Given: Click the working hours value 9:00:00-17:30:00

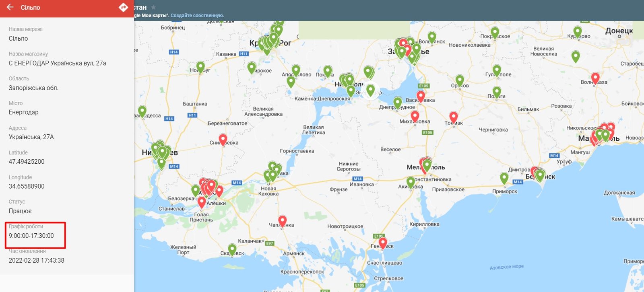Looking at the screenshot, I should coord(31,236).
